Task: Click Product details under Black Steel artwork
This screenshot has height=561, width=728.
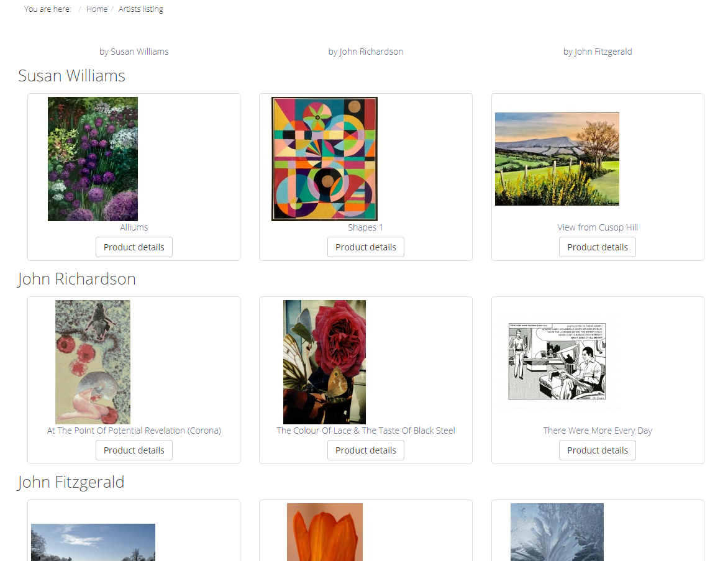Action: (x=366, y=450)
